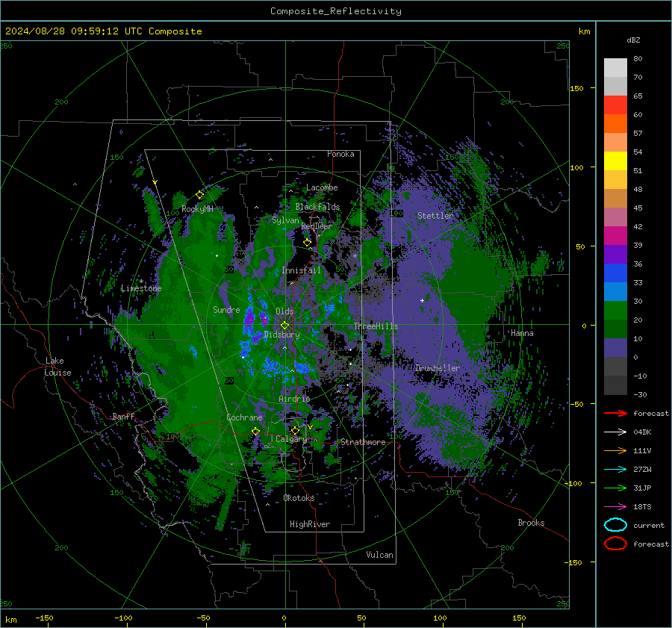
Task: Pick the red 60-65 dBZ color swatch
Action: pos(615,105)
